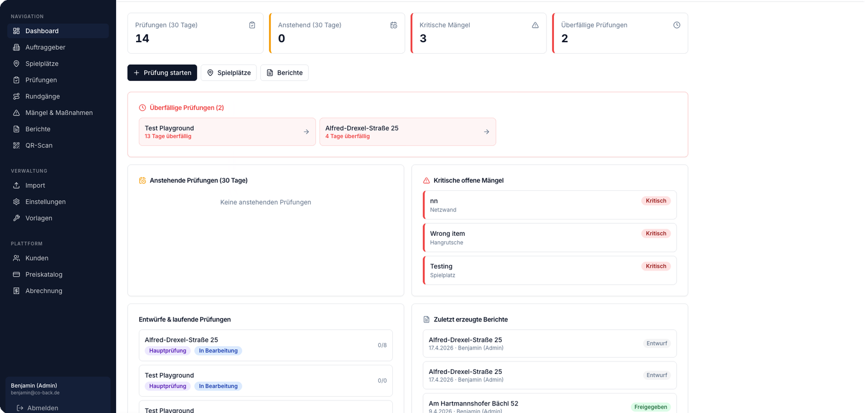Click the Berichte button next to Spielplätze
This screenshot has height=413, width=868.
(x=284, y=73)
